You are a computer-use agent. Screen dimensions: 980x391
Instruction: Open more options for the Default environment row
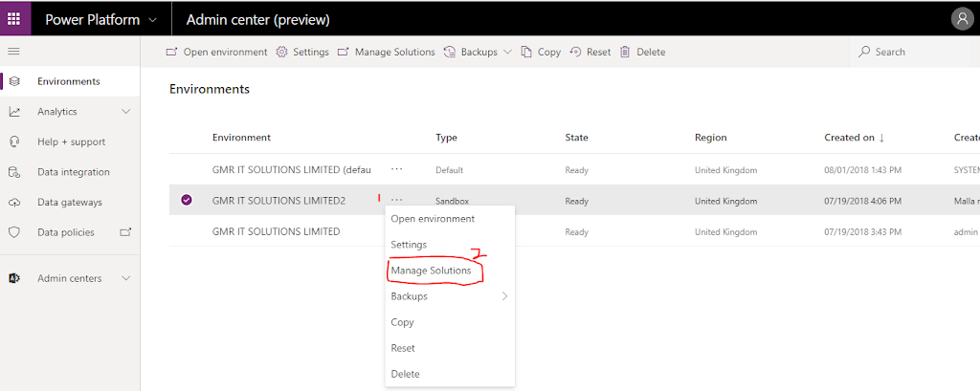click(x=397, y=168)
